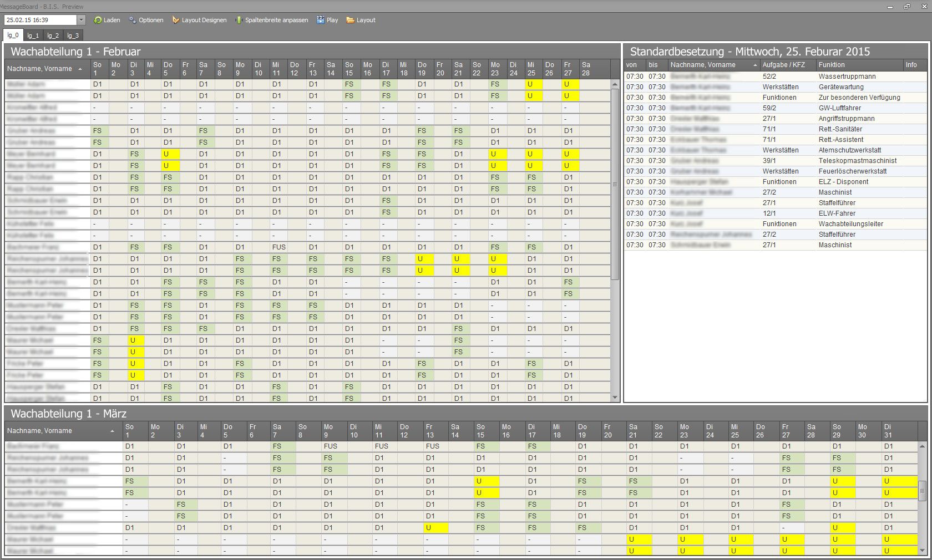Image resolution: width=932 pixels, height=560 pixels.
Task: Click the green Laden reload icon
Action: click(x=98, y=20)
